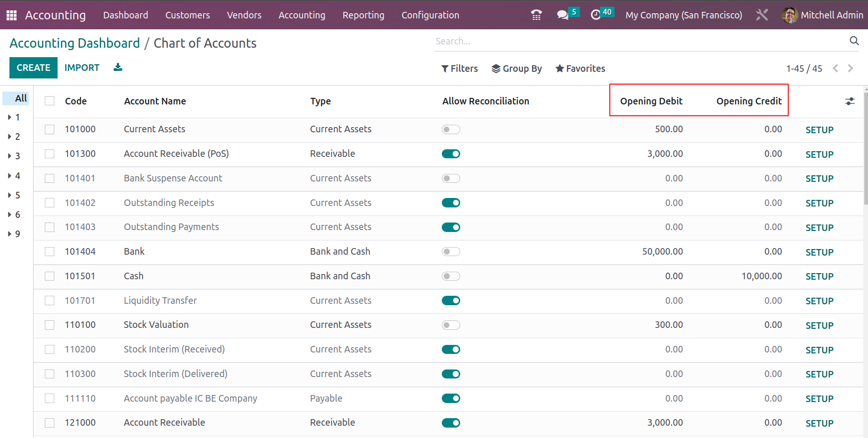
Task: Click SETUP for Stock Valuation
Action: [x=819, y=326]
